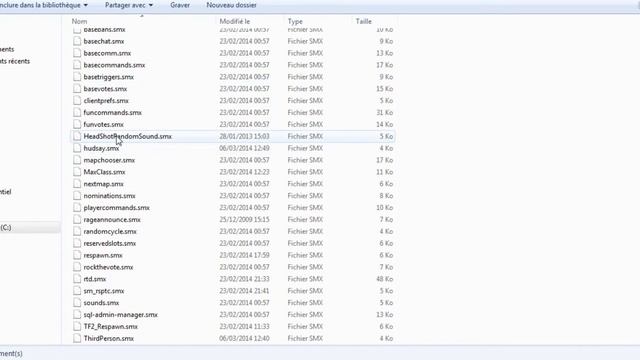This screenshot has height=360, width=640.
Task: Select file name reservedslots.smx
Action: (x=110, y=243)
